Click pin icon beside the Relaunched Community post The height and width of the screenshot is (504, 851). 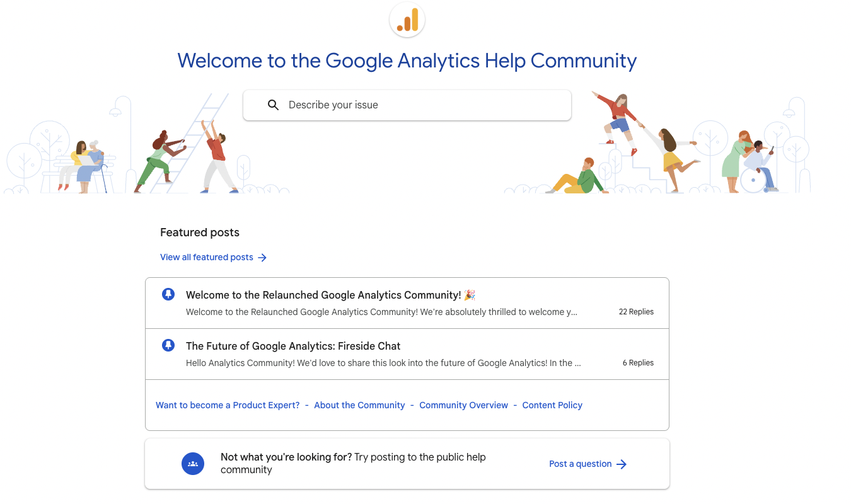pos(168,294)
